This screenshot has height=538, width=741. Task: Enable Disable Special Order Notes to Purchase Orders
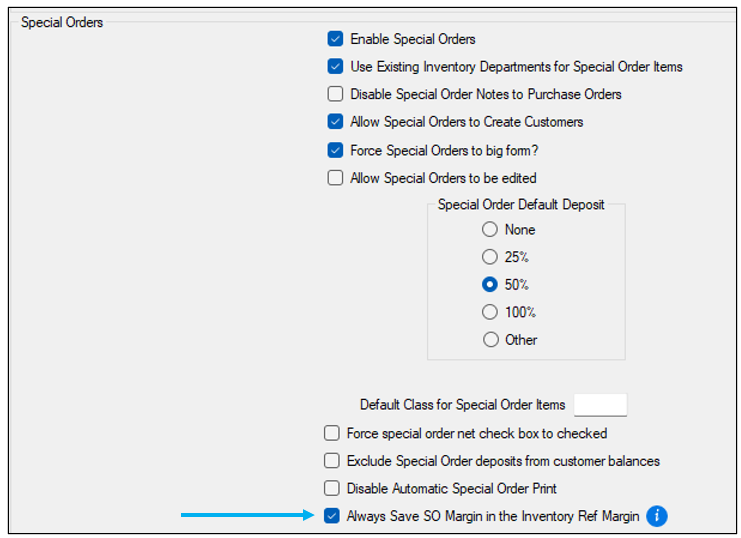[336, 94]
